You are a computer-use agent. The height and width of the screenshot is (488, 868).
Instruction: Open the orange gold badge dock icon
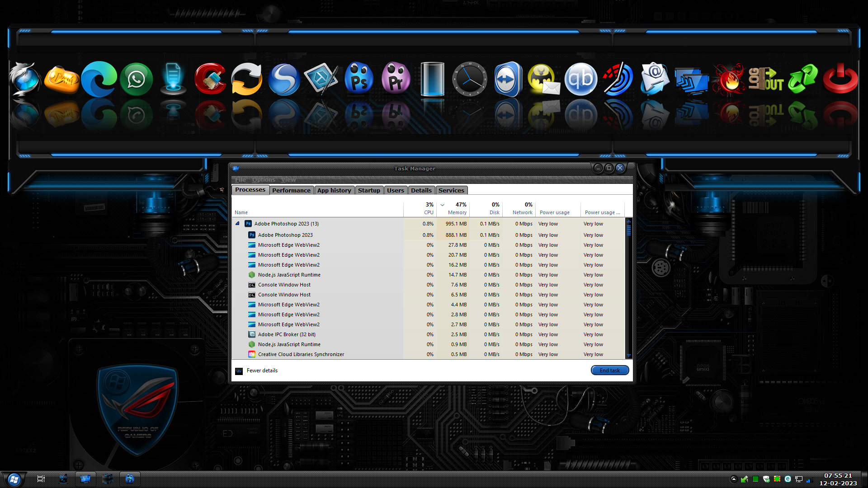coord(62,79)
